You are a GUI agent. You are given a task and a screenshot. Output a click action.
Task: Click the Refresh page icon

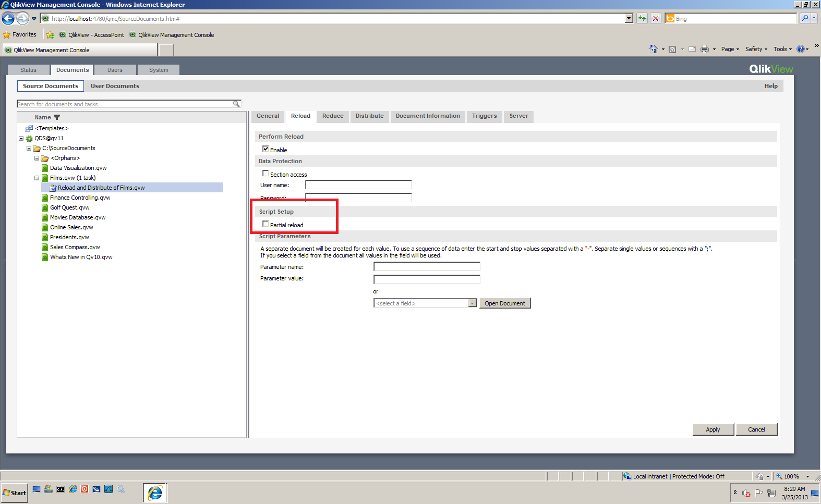pos(642,19)
